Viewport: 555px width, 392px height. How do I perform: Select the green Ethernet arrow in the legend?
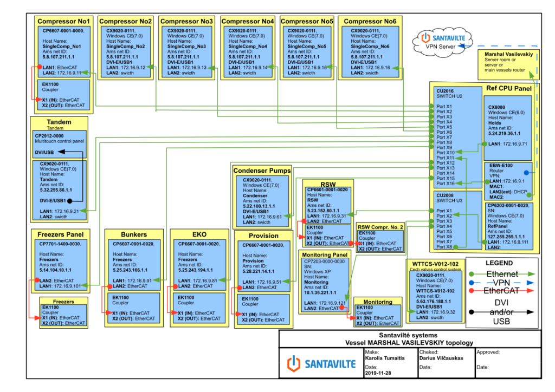(x=502, y=274)
